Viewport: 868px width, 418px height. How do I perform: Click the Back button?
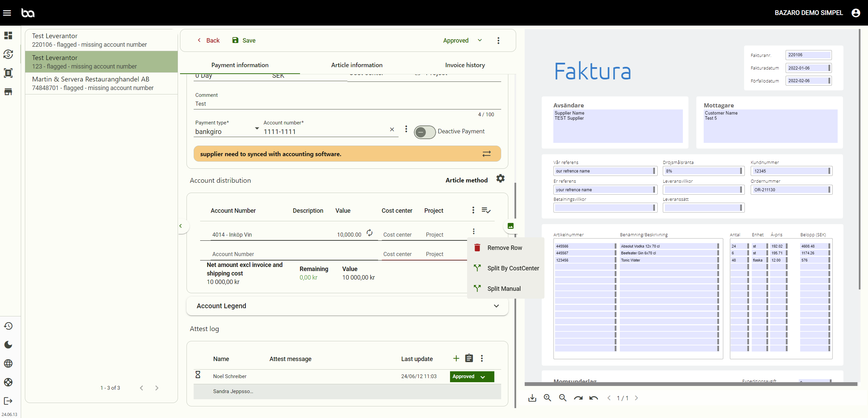click(208, 41)
